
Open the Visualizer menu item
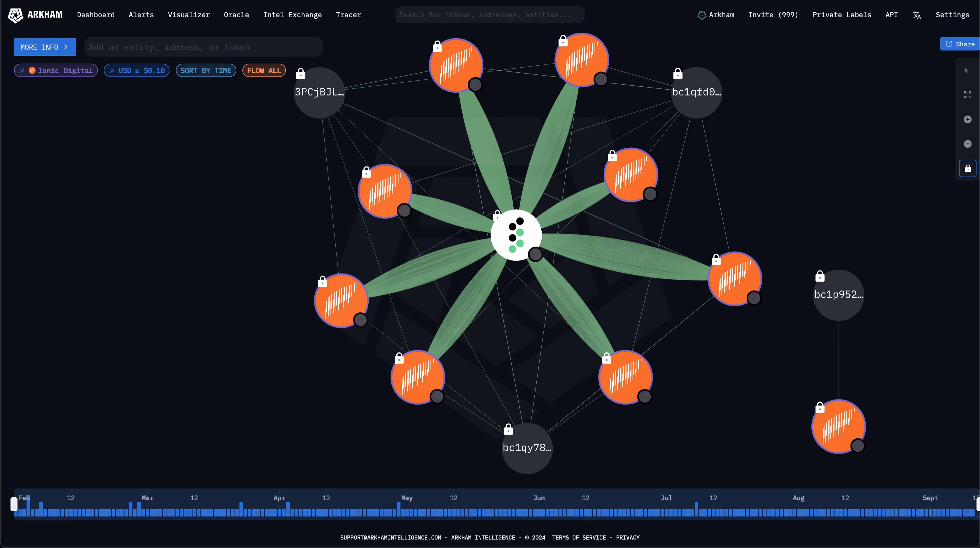pos(189,15)
